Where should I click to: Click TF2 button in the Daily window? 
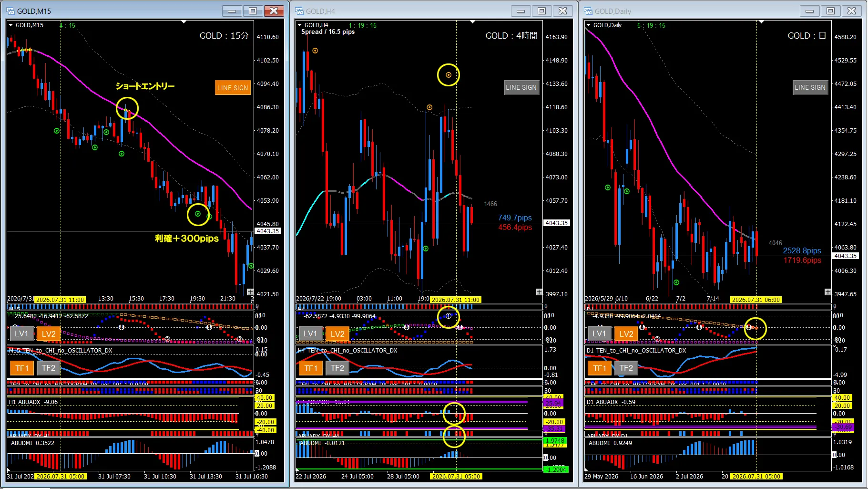pyautogui.click(x=626, y=368)
